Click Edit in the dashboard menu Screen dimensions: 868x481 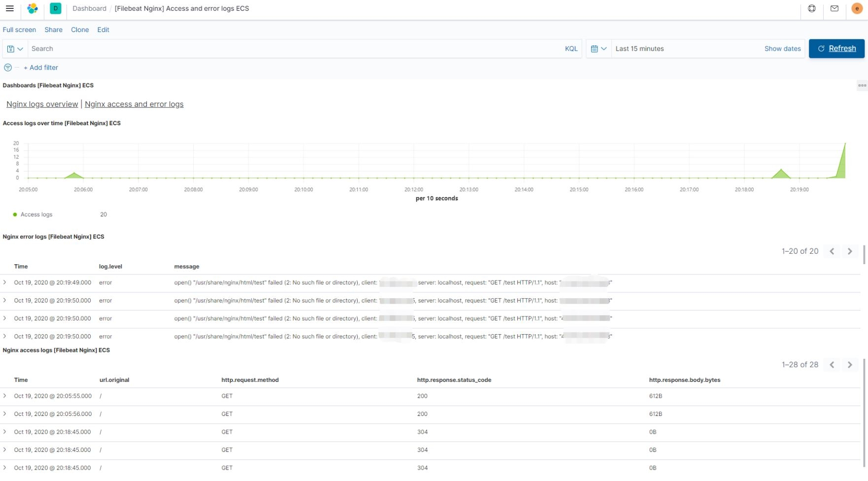103,30
